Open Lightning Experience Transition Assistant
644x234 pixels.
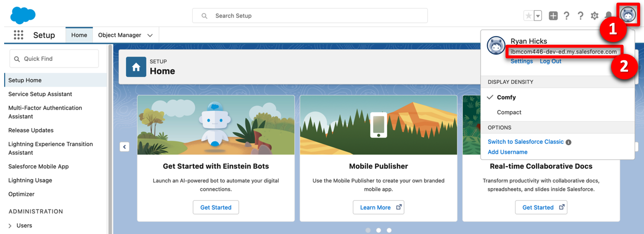tap(50, 148)
